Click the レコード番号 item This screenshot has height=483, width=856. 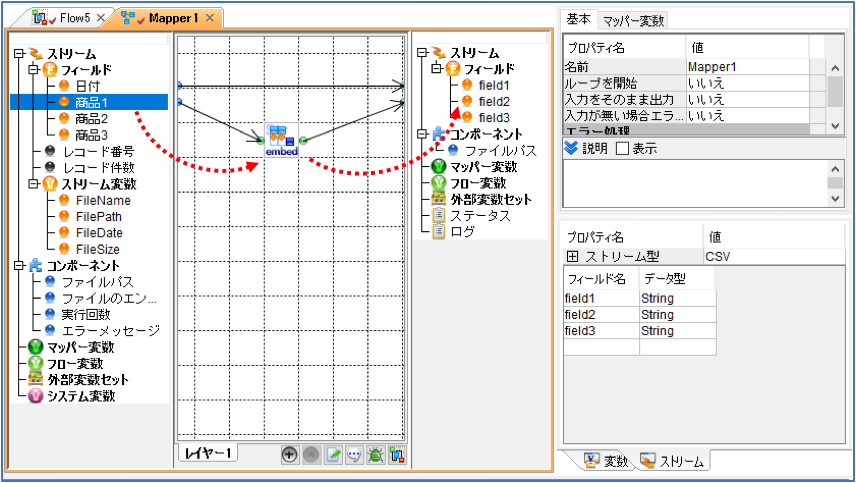coord(98,151)
